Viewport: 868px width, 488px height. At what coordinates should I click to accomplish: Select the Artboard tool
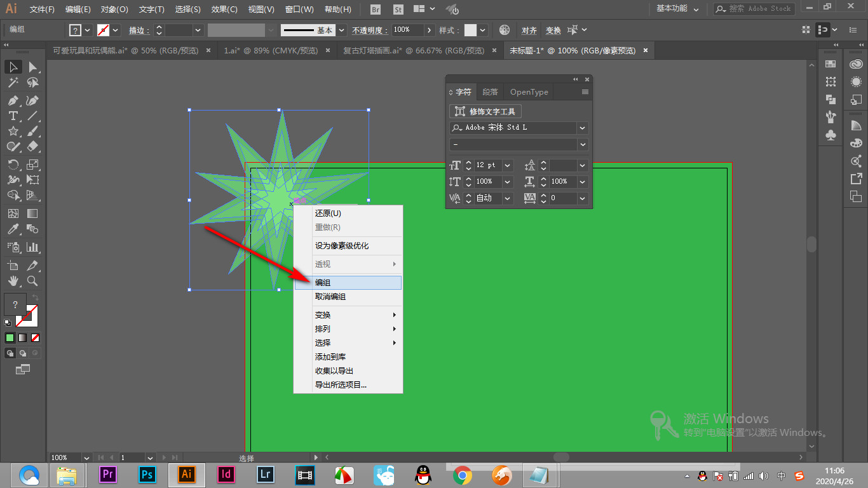[x=13, y=265]
